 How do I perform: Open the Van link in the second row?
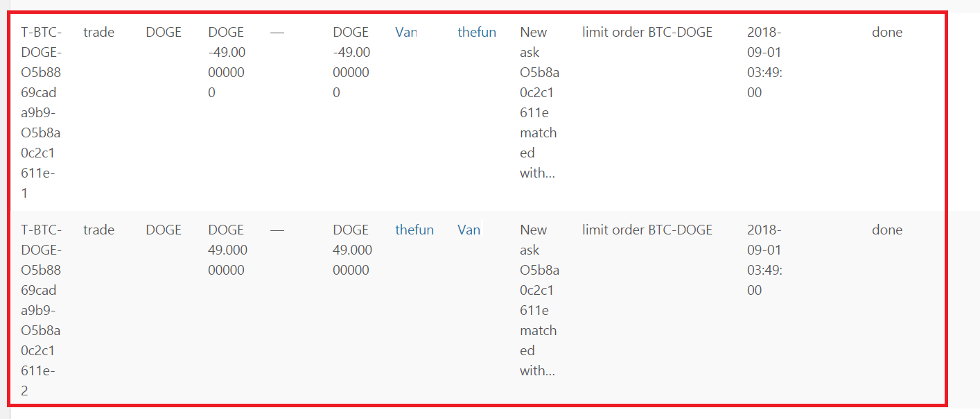tap(469, 230)
